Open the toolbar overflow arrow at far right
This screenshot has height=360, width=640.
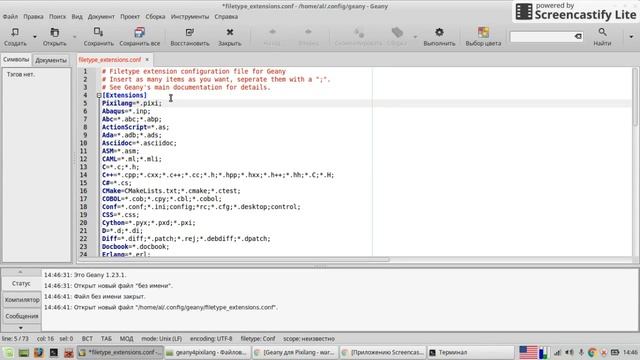[x=631, y=37]
